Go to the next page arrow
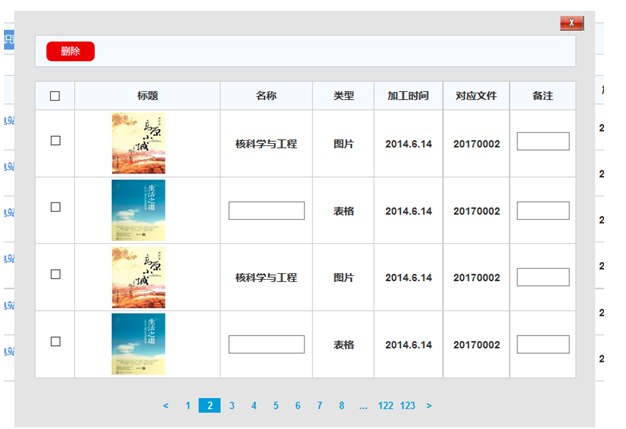The width and height of the screenshot is (626, 429). 429,406
